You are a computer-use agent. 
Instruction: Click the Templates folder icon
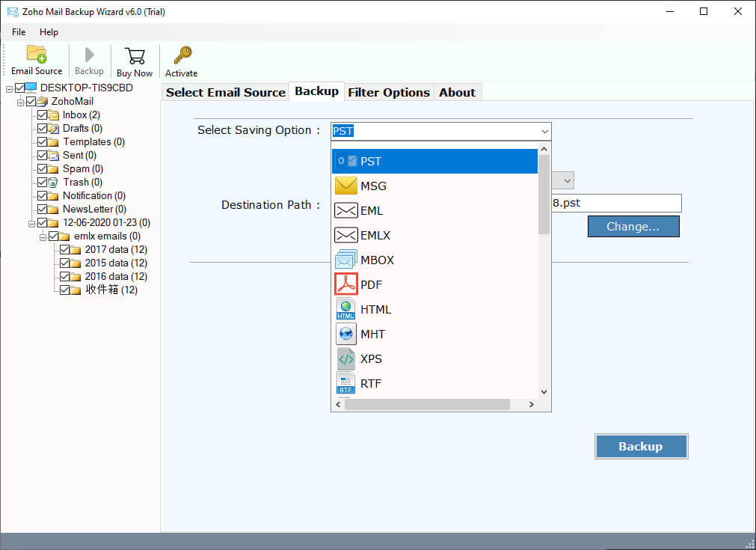[x=54, y=142]
